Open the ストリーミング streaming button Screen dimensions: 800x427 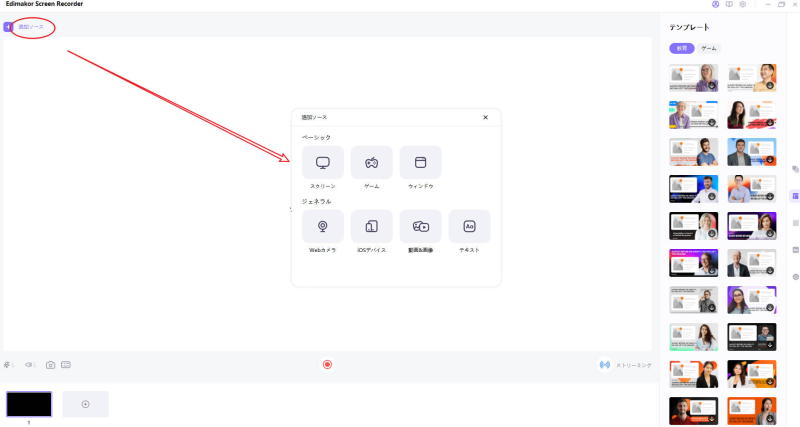tap(626, 365)
